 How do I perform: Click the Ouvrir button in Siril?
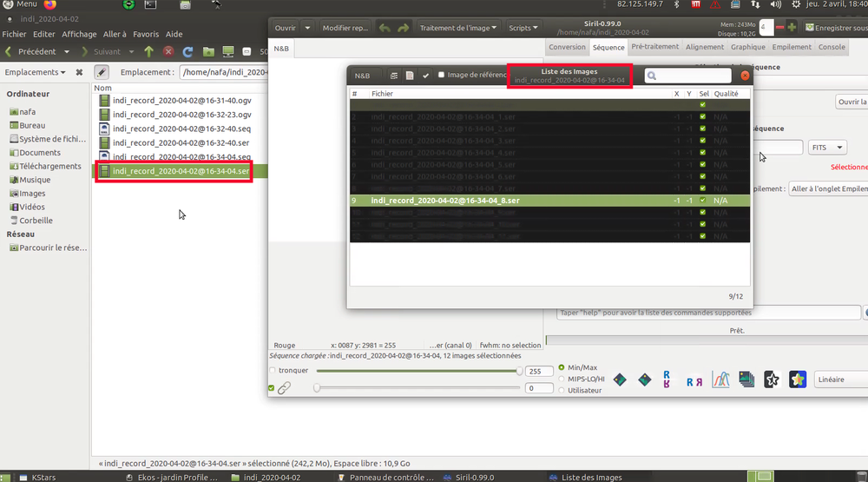click(285, 28)
